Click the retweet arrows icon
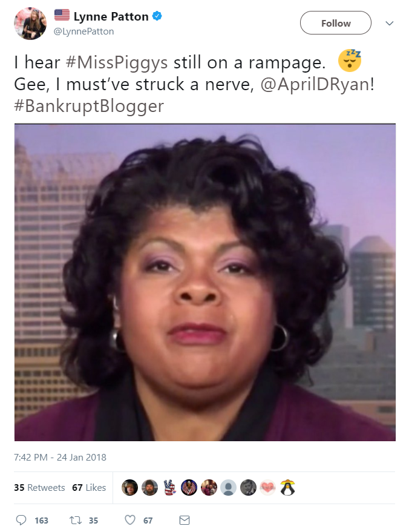This screenshot has height=532, width=409. point(74,520)
